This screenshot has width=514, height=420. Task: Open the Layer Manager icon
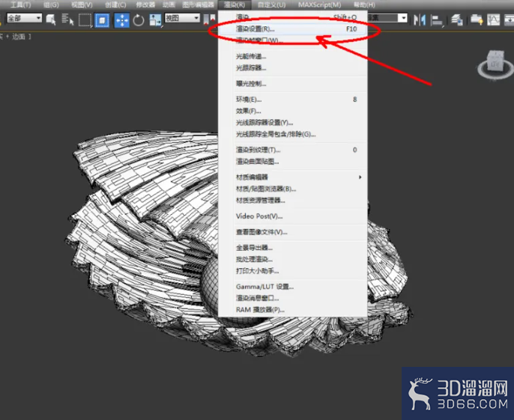(456, 20)
